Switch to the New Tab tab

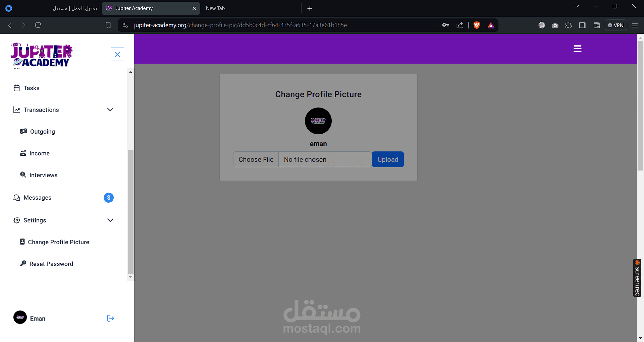click(x=215, y=8)
